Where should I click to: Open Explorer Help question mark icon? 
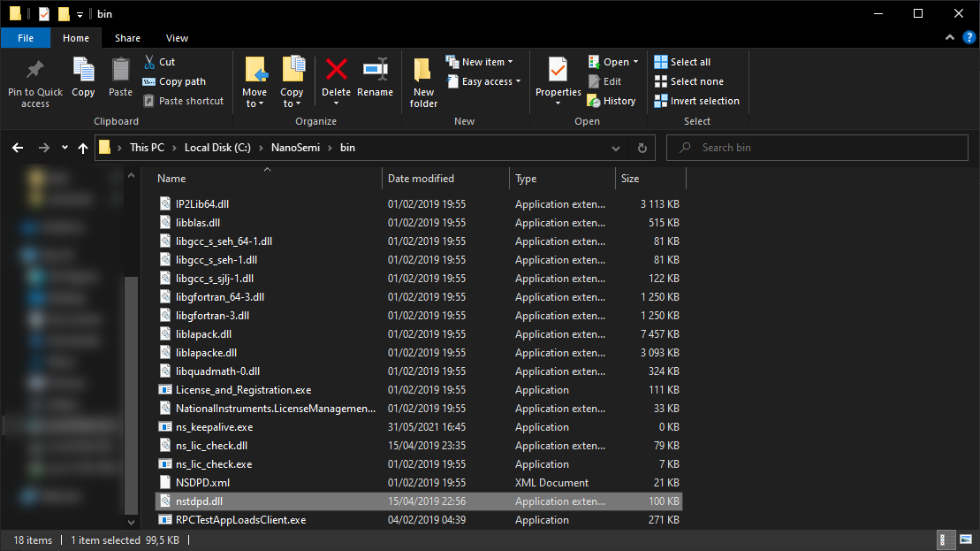pyautogui.click(x=969, y=37)
